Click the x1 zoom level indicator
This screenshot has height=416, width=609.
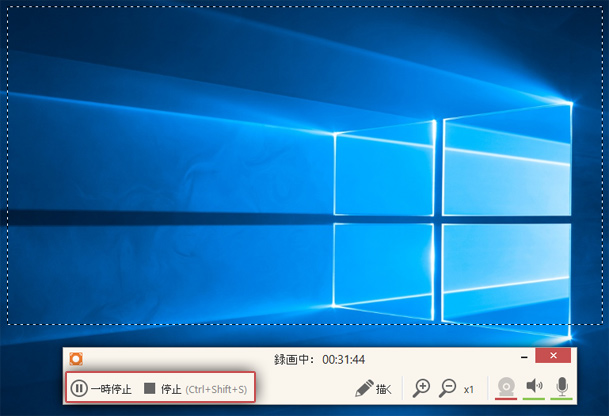[x=469, y=389]
